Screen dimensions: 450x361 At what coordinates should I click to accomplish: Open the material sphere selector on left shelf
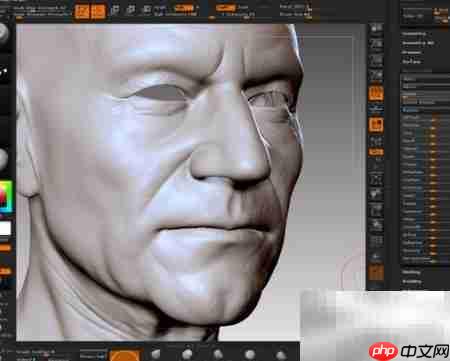(4, 159)
